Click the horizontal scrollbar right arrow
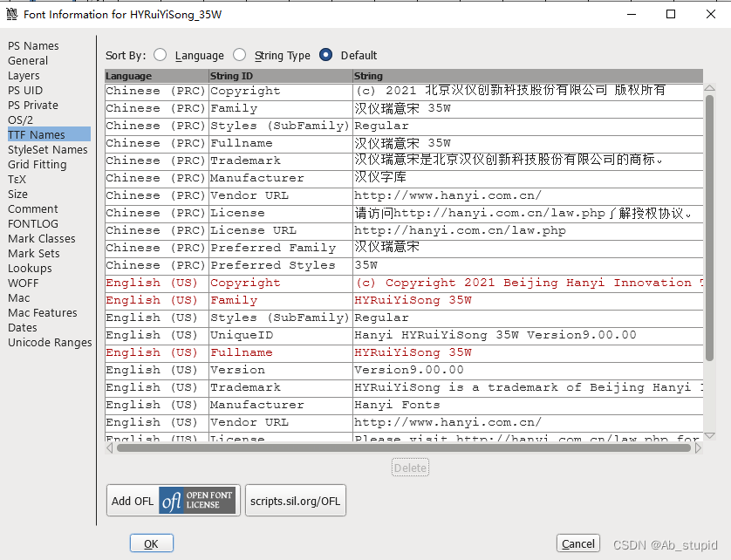 pyautogui.click(x=697, y=447)
